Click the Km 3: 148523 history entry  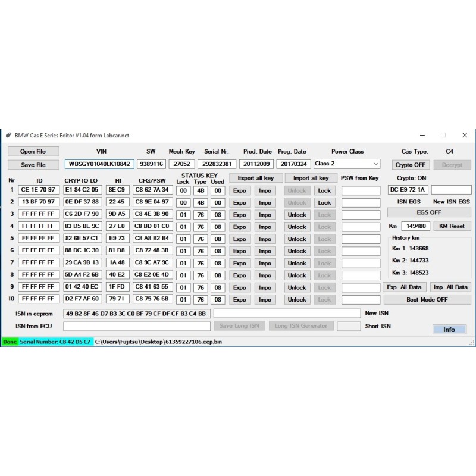coord(411,273)
